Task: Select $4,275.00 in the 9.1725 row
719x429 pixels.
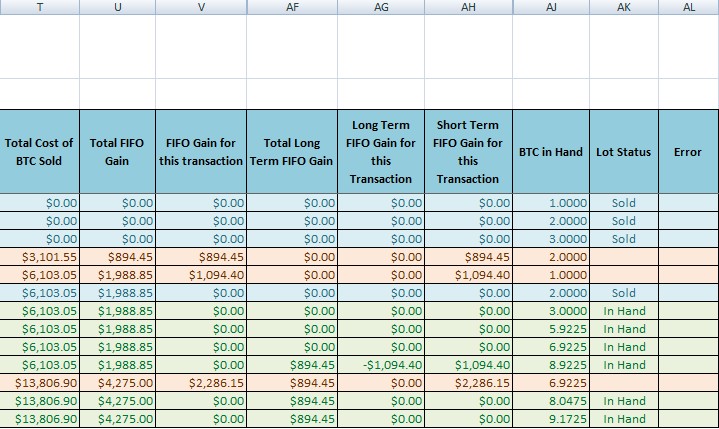Action: click(117, 419)
